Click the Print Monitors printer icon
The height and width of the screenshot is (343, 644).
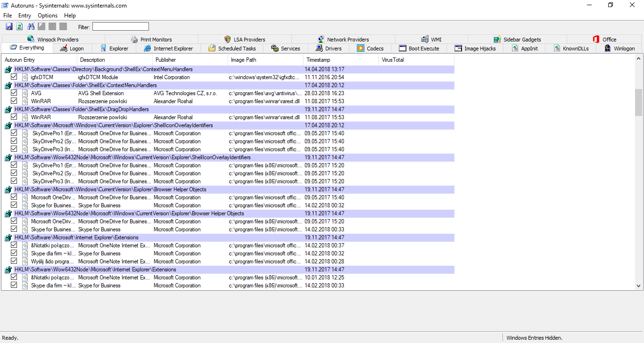point(134,39)
